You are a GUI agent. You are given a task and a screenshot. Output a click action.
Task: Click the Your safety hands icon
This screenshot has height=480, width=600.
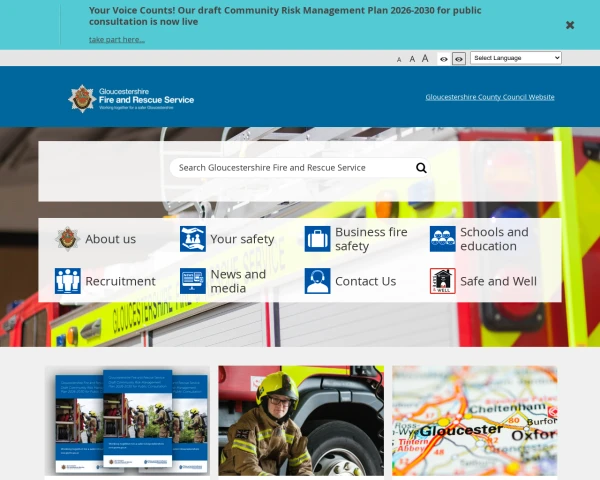(192, 239)
